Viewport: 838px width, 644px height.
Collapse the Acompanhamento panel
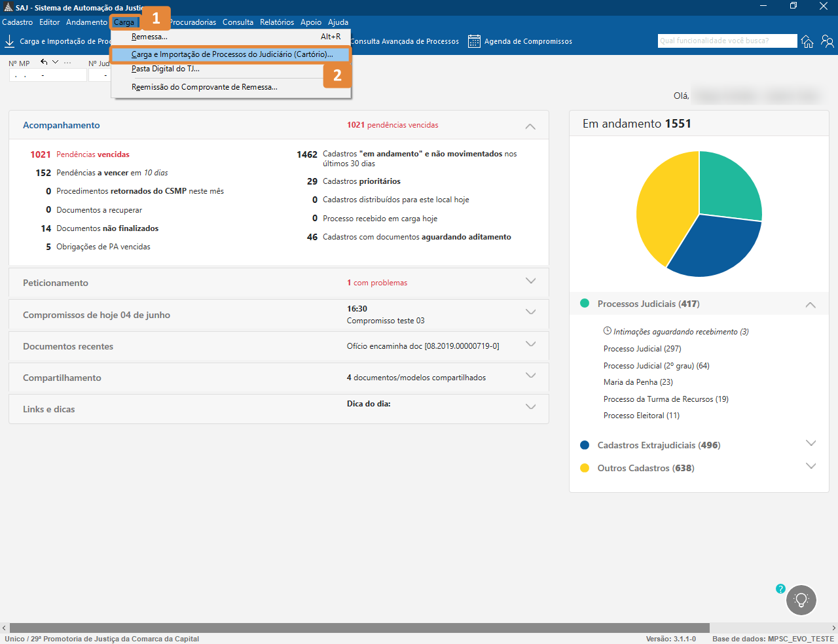pos(530,126)
